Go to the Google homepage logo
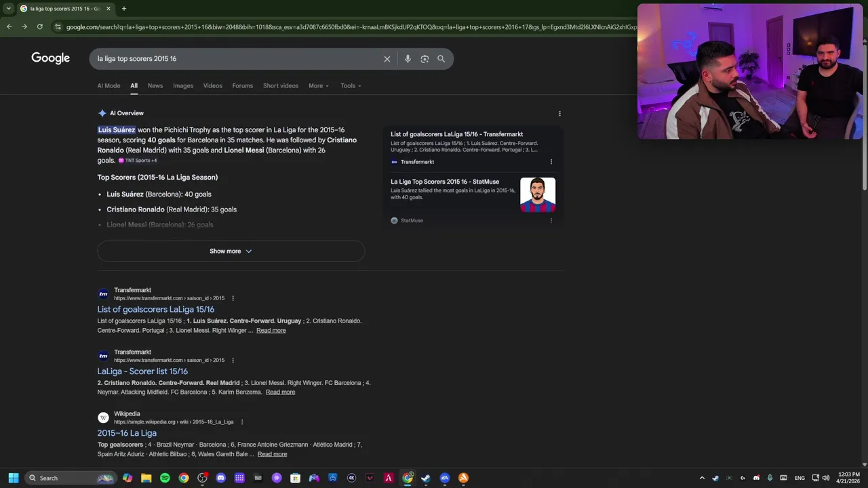The image size is (868, 488). tap(51, 58)
